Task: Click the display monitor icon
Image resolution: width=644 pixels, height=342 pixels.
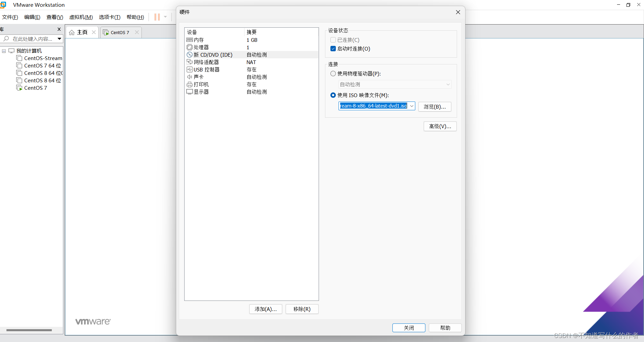Action: click(x=190, y=92)
